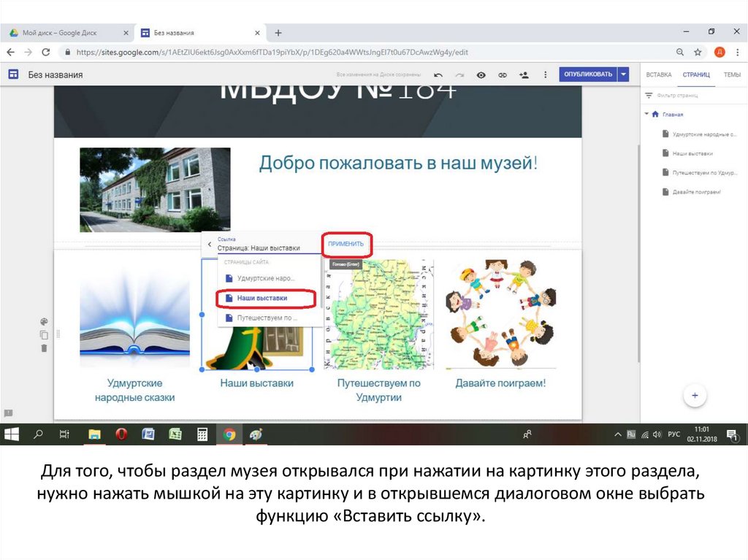This screenshot has height=560, width=748.
Task: Click the Наши выставки caption under image
Action: point(256,383)
